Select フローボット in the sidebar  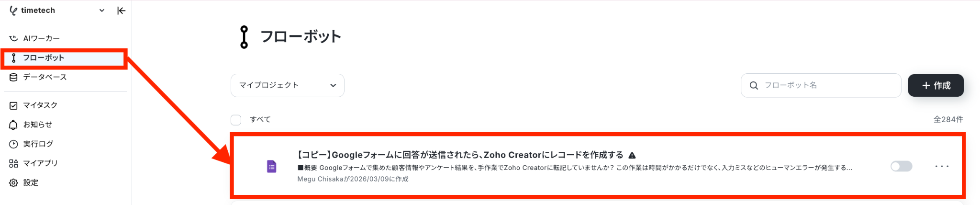(x=64, y=58)
